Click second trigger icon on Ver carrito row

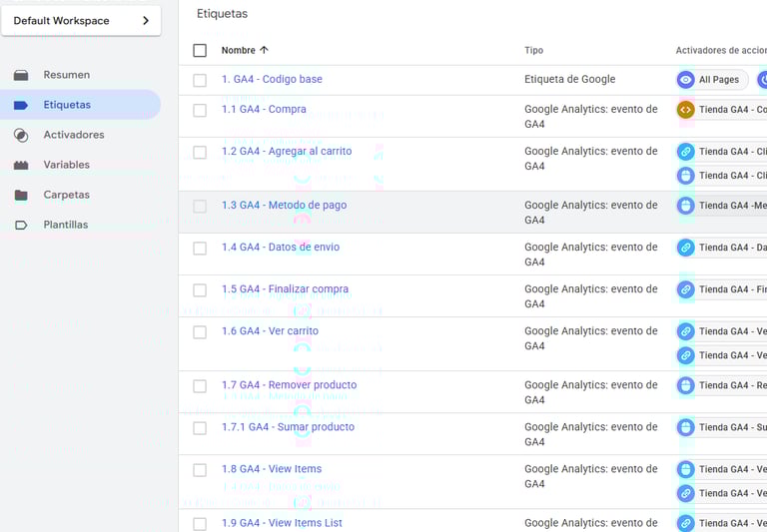[686, 356]
